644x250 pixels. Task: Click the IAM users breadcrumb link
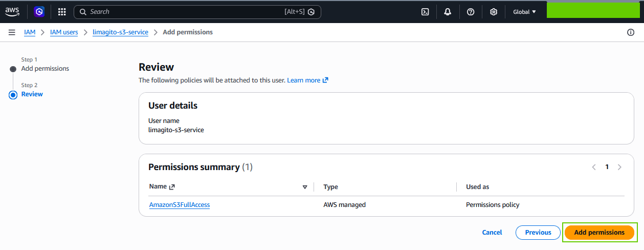[64, 32]
